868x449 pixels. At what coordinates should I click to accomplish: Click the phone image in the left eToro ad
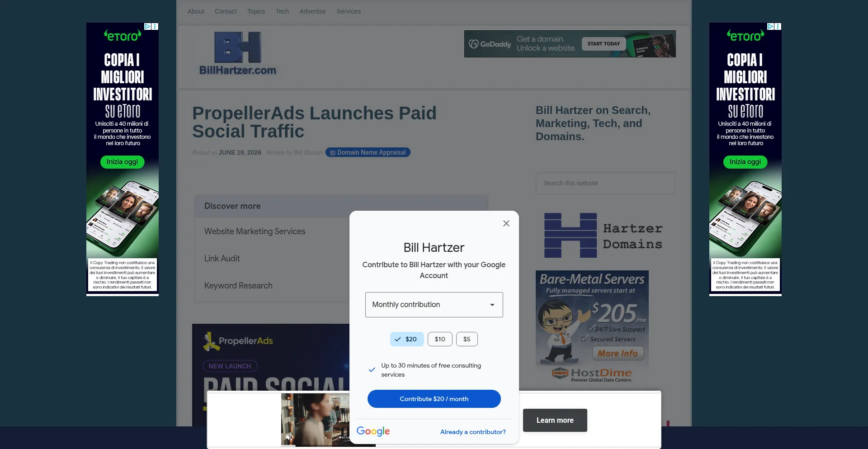[123, 218]
